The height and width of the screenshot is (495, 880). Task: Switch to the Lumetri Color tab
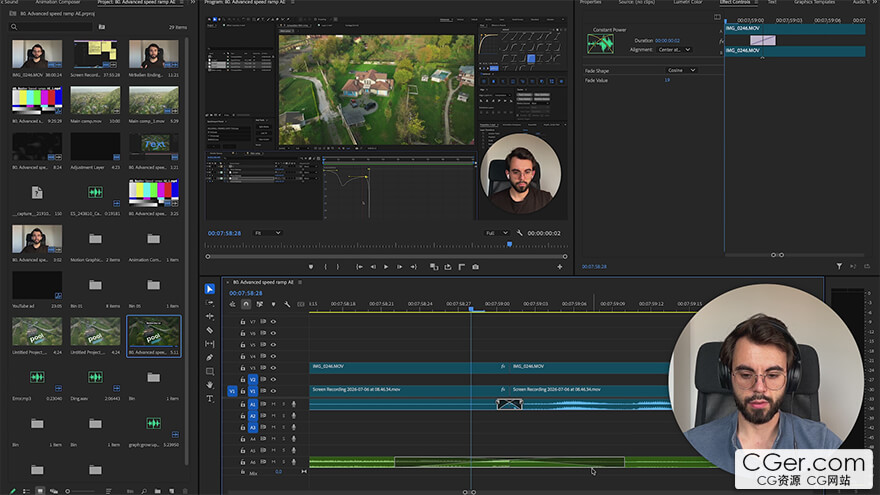(x=688, y=2)
